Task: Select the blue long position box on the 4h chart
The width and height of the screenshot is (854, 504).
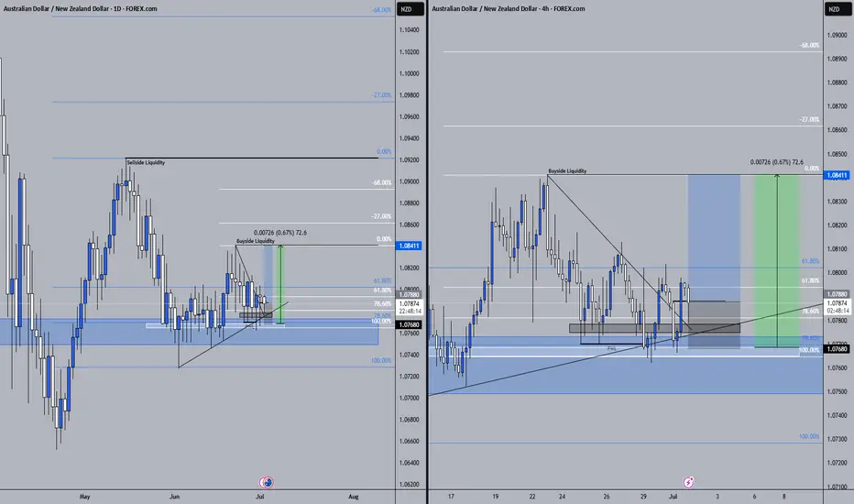Action: [x=714, y=237]
